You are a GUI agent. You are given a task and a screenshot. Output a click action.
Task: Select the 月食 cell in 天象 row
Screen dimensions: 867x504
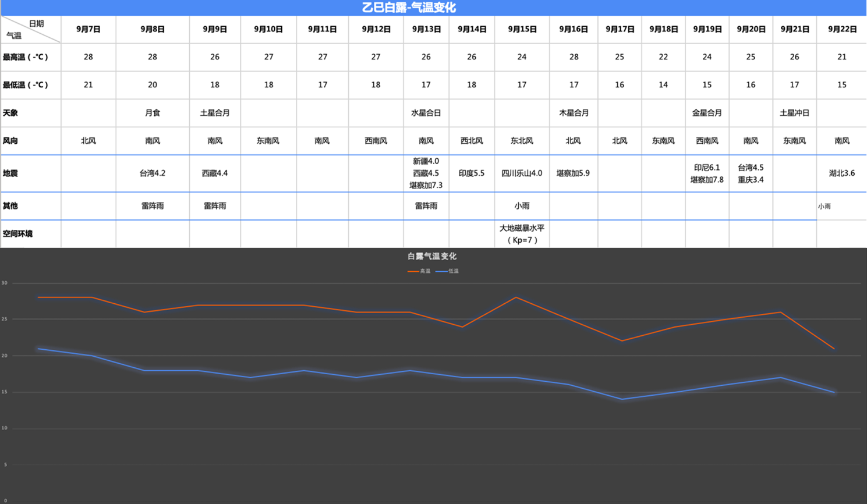[x=153, y=113]
